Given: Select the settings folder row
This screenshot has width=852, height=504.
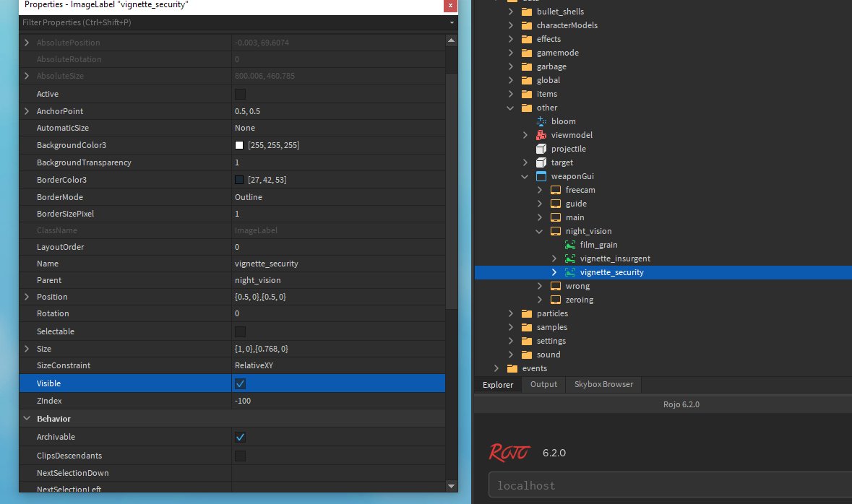Looking at the screenshot, I should click(x=663, y=341).
